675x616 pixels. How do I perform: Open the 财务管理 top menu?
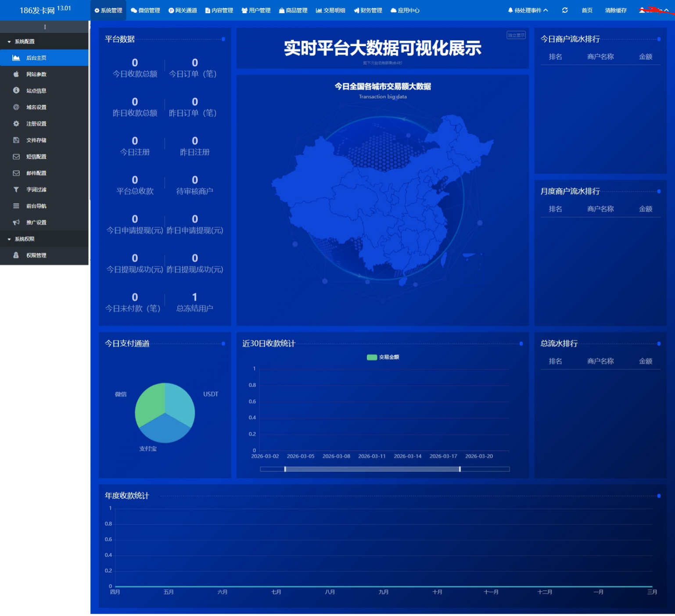click(x=368, y=10)
